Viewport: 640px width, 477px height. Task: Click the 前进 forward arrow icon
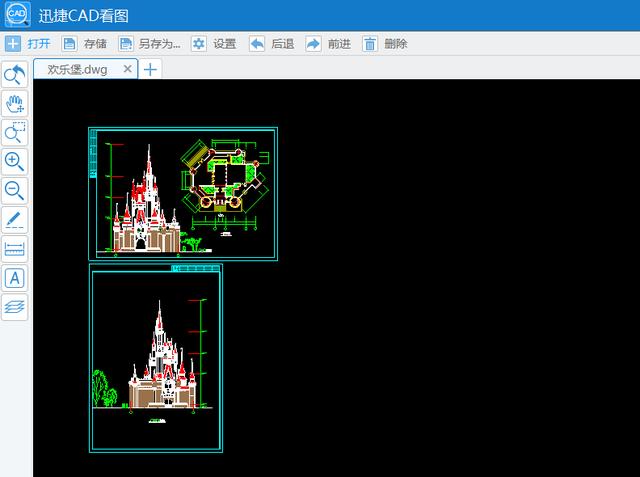pyautogui.click(x=313, y=44)
